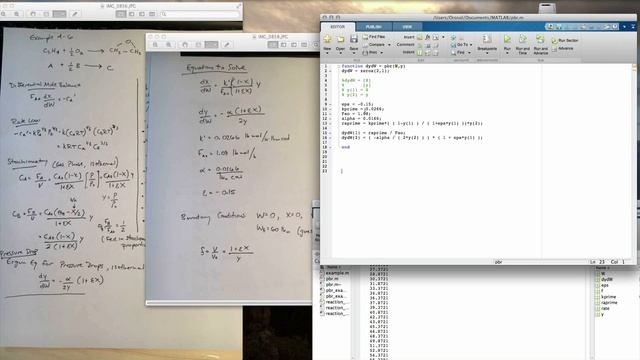The height and width of the screenshot is (360, 640).
Task: Select dydW variable in workspace
Action: (607, 279)
